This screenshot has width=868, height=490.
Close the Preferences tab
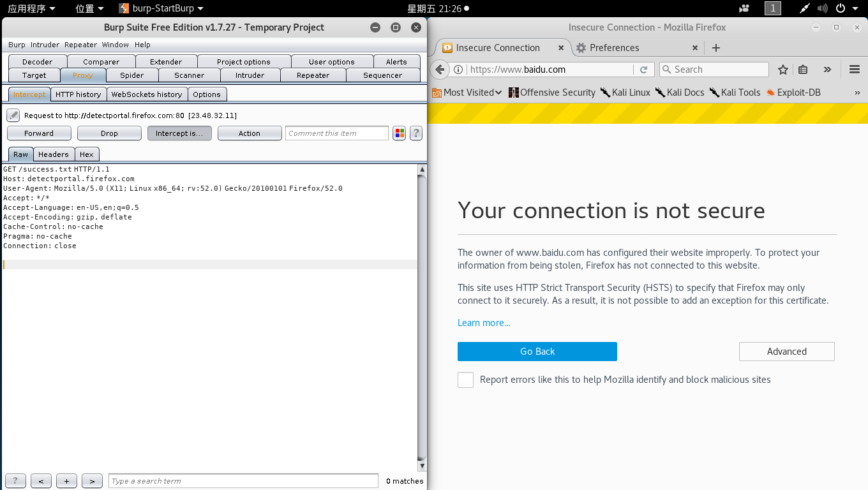point(695,48)
